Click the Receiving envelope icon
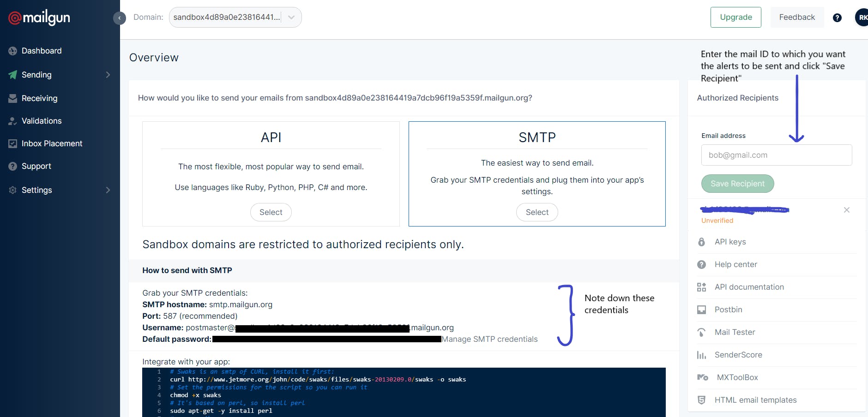Image resolution: width=868 pixels, height=417 pixels. coord(12,98)
